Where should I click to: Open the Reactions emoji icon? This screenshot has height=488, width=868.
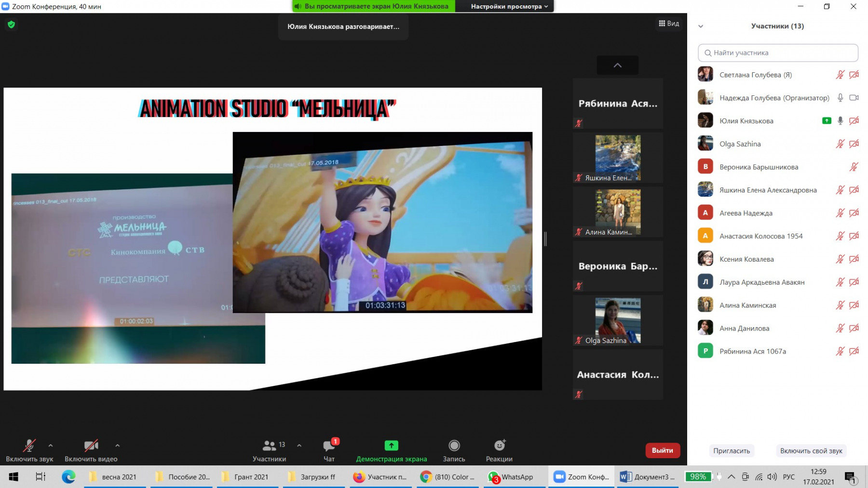tap(500, 446)
